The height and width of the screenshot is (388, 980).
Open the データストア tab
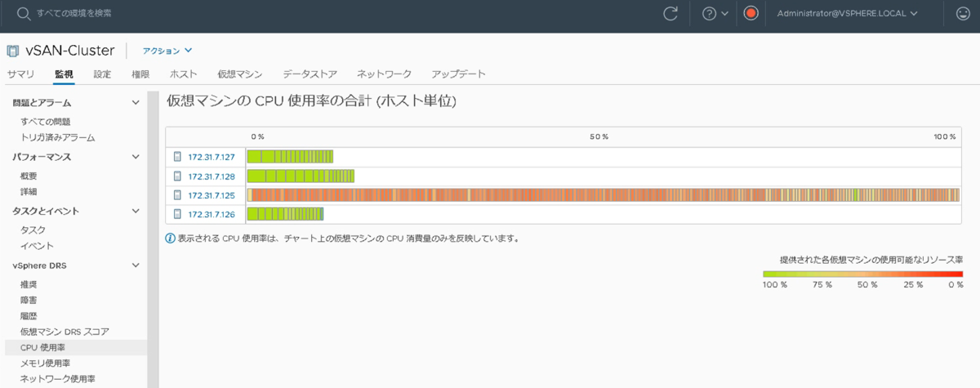[310, 74]
